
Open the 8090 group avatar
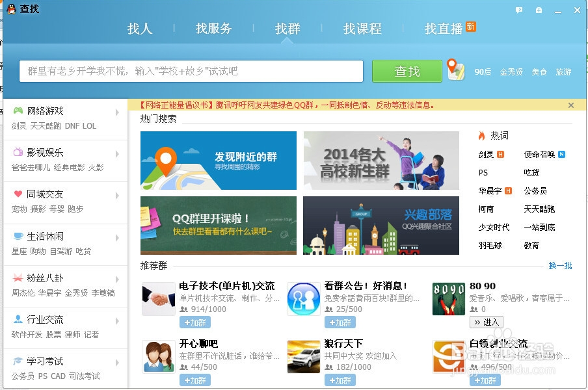click(x=449, y=298)
